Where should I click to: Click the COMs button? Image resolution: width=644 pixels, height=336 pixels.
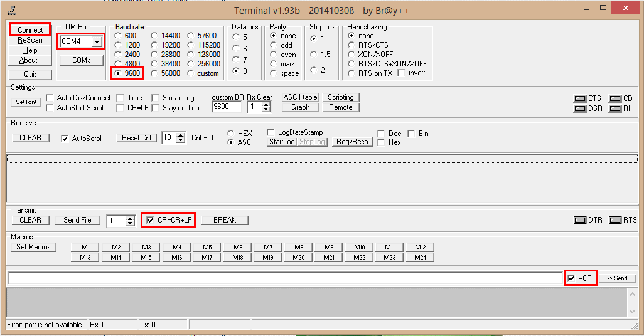coord(82,60)
